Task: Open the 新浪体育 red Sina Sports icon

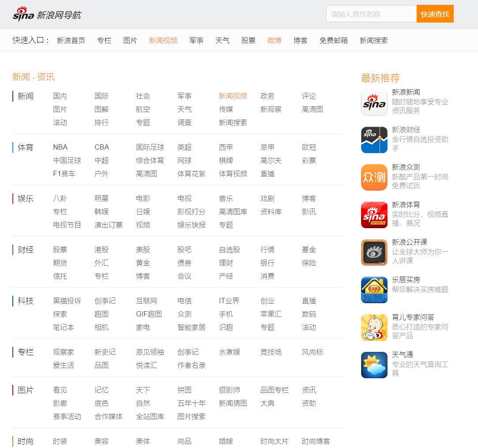Action: tap(374, 215)
